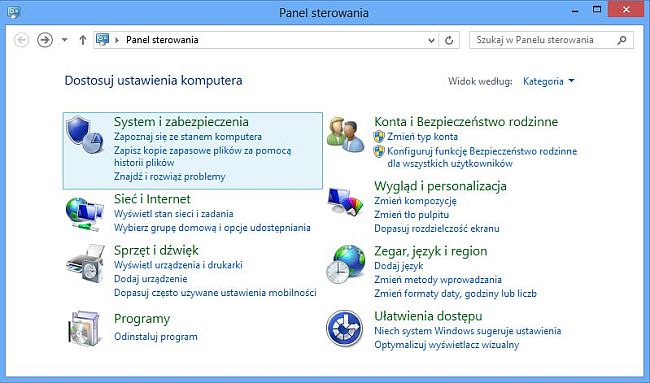Open Zmień metody wprowadzania
Image resolution: width=650 pixels, height=383 pixels.
438,280
